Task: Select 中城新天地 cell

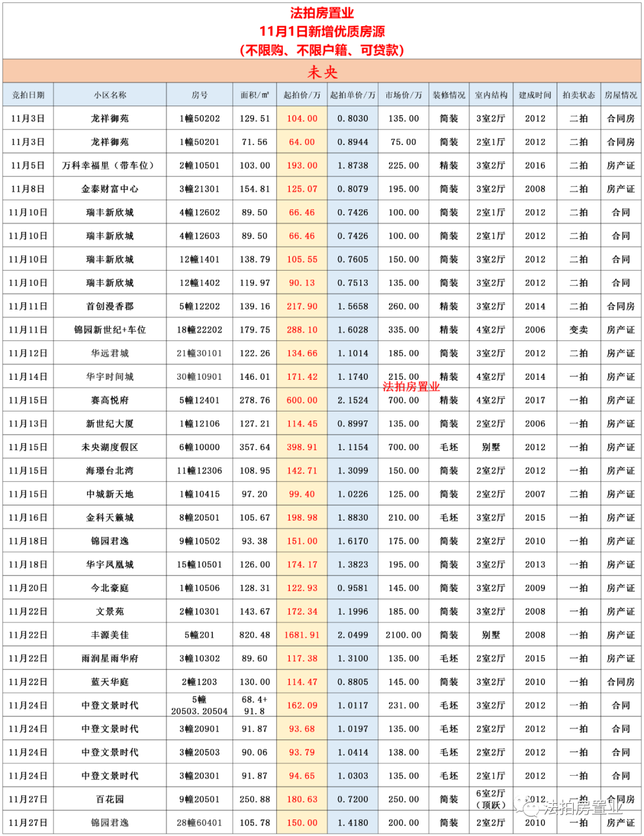Action: click(110, 494)
